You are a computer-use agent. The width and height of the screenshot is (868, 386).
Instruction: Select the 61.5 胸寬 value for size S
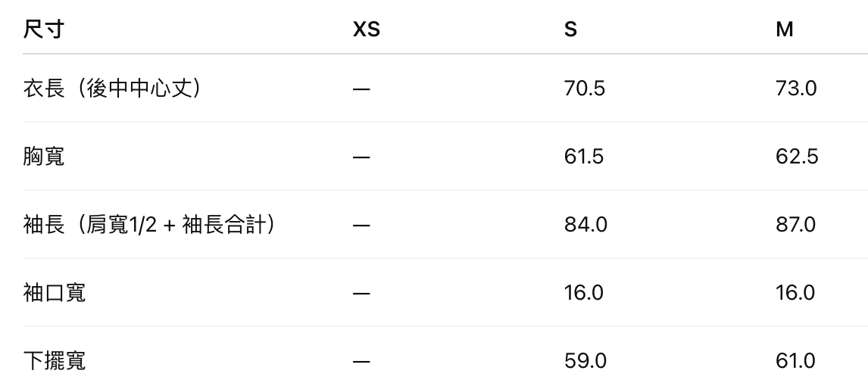tap(585, 157)
